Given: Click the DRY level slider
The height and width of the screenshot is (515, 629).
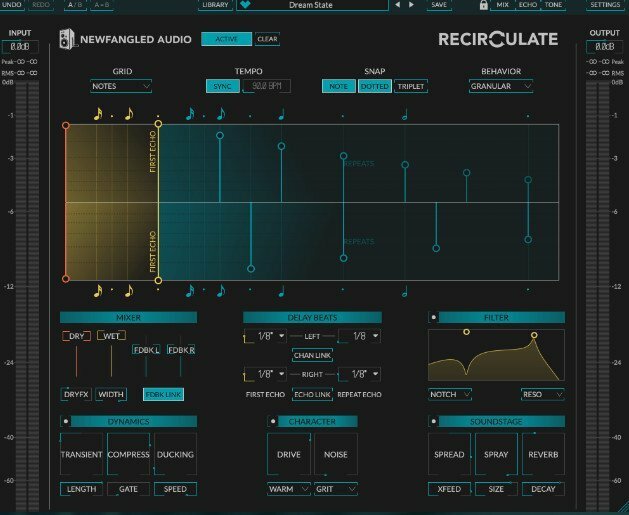Looking at the screenshot, I should pos(76,361).
